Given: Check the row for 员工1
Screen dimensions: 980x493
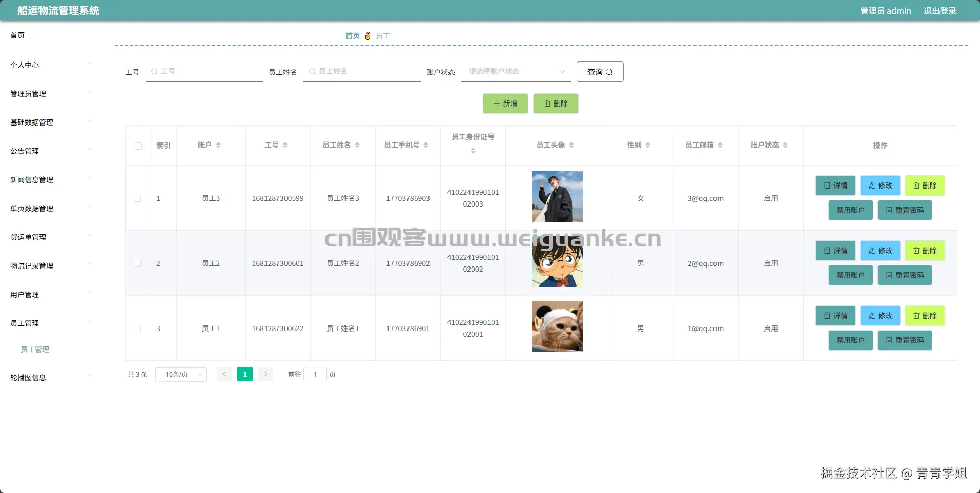Looking at the screenshot, I should tap(137, 328).
